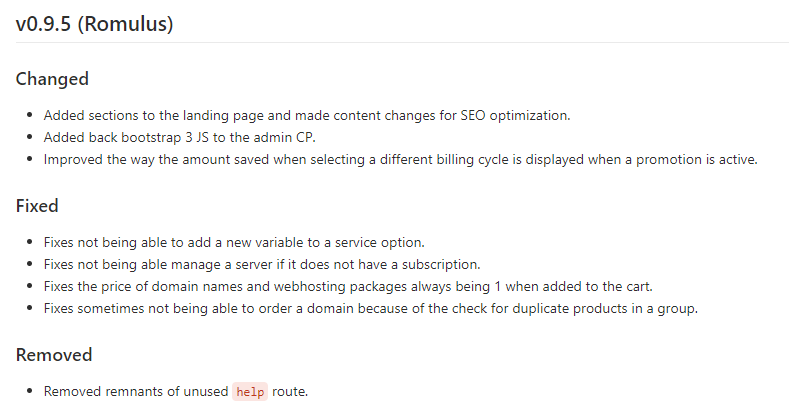Click the domain names price fix entry
The image size is (789, 413).
coord(347,287)
